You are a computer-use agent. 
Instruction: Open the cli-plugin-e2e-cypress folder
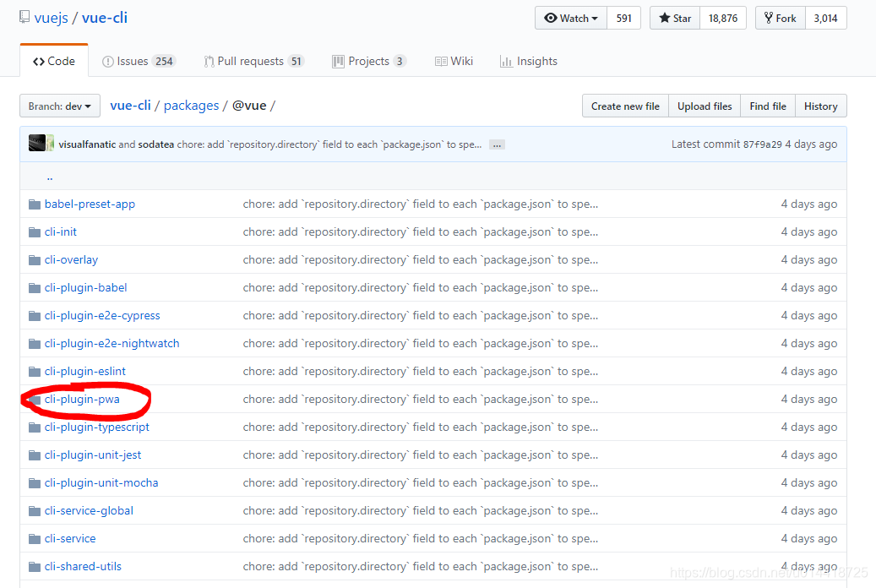click(102, 316)
